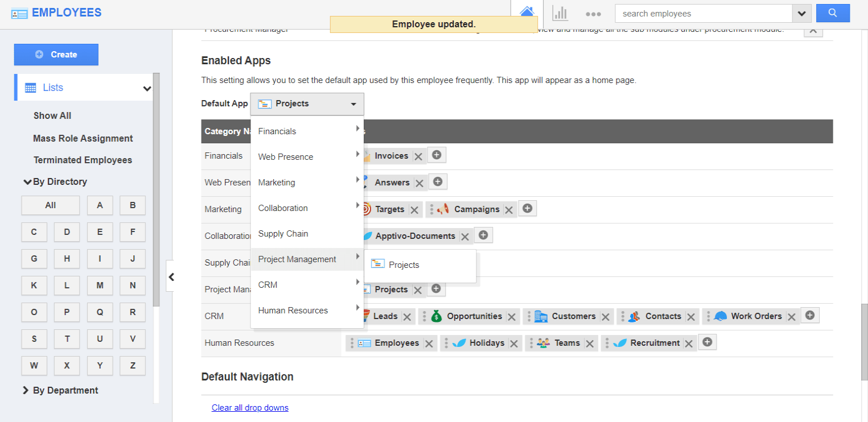This screenshot has width=868, height=422.
Task: Remove the Answers app
Action: pyautogui.click(x=419, y=183)
